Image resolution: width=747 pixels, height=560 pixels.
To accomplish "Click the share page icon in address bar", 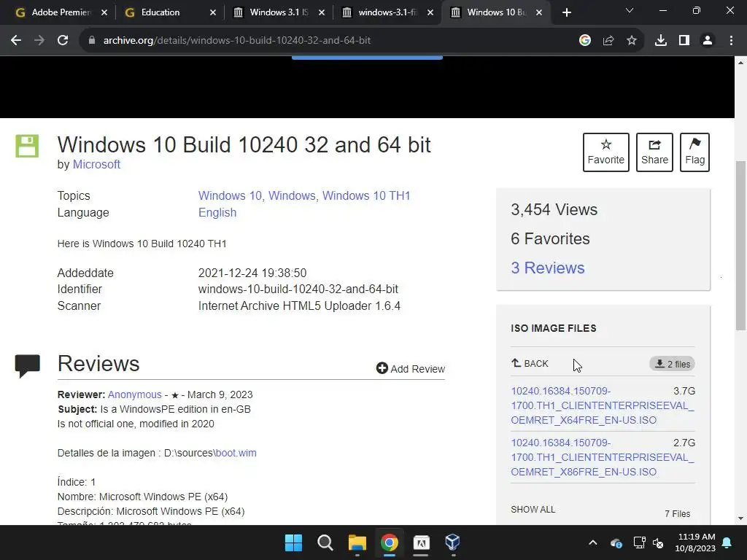I will click(x=608, y=41).
